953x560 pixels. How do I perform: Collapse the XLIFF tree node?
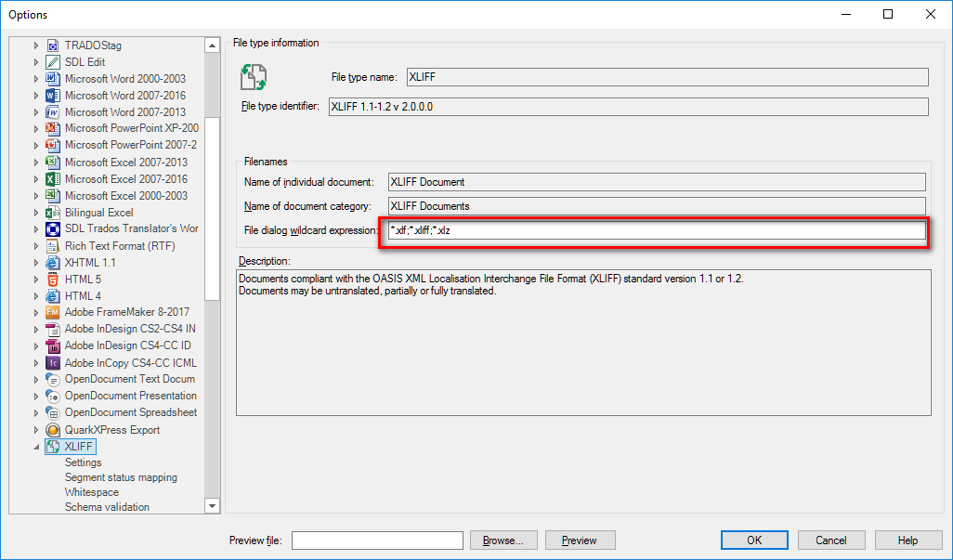click(36, 447)
